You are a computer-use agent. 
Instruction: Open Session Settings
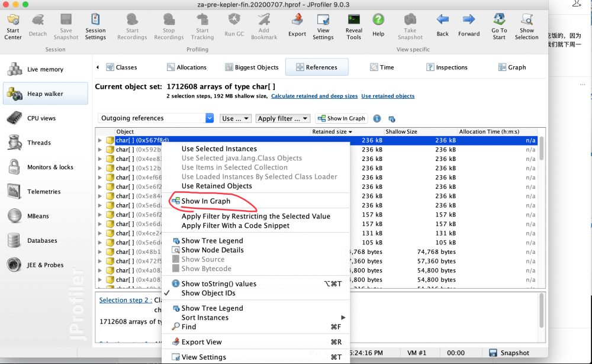[95, 27]
